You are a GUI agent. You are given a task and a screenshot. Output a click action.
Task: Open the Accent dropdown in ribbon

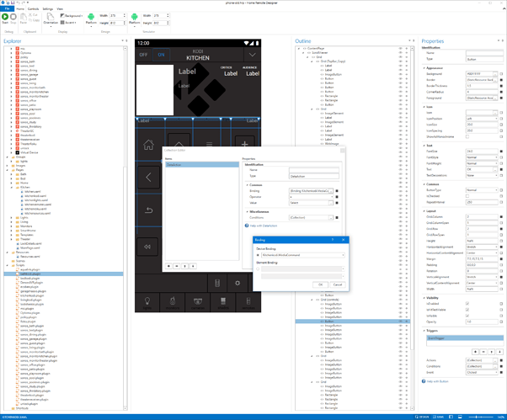click(x=68, y=22)
